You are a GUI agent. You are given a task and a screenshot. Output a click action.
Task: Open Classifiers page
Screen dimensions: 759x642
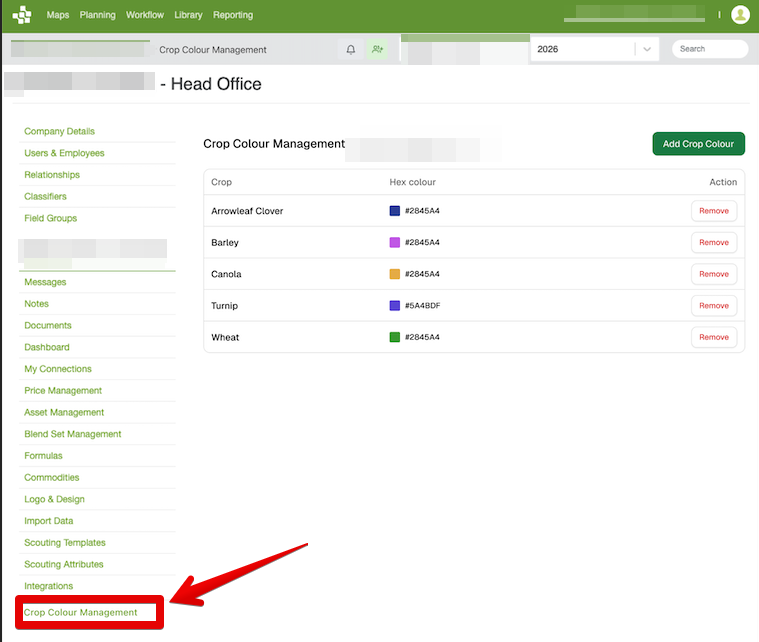coord(46,197)
